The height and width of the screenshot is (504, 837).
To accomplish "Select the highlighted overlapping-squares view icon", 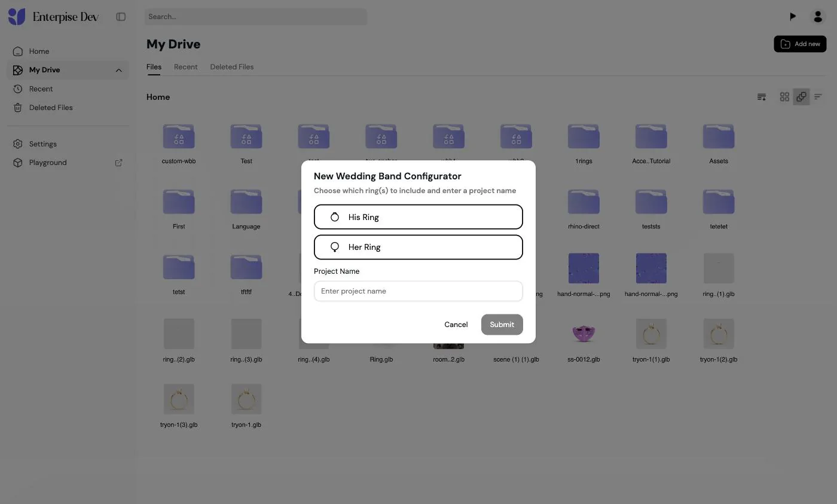I will [801, 97].
